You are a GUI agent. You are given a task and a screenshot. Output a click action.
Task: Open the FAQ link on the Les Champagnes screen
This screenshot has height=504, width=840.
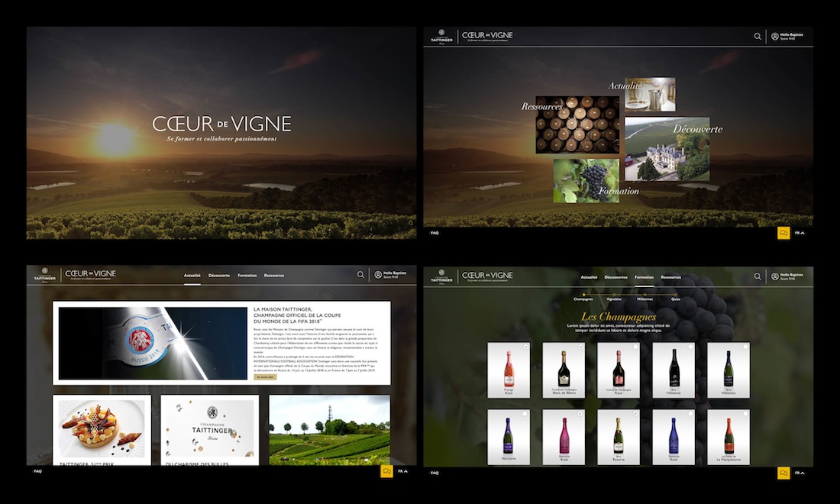[435, 473]
